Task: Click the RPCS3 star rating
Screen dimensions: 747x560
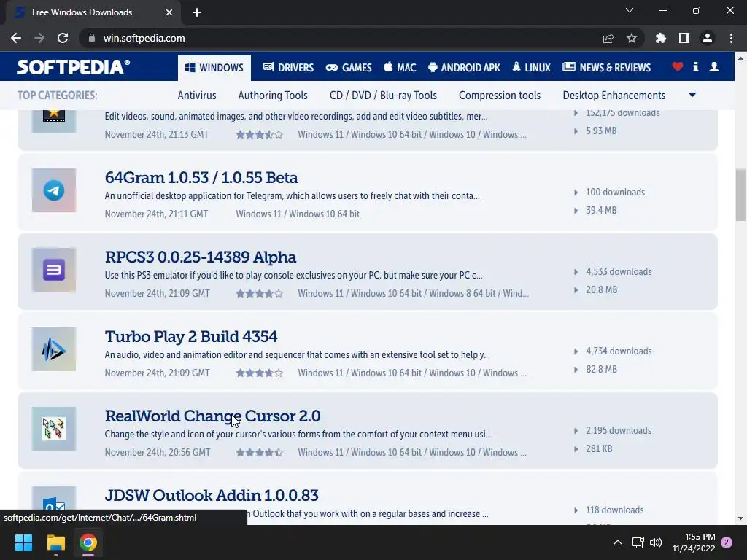Action: tap(260, 294)
